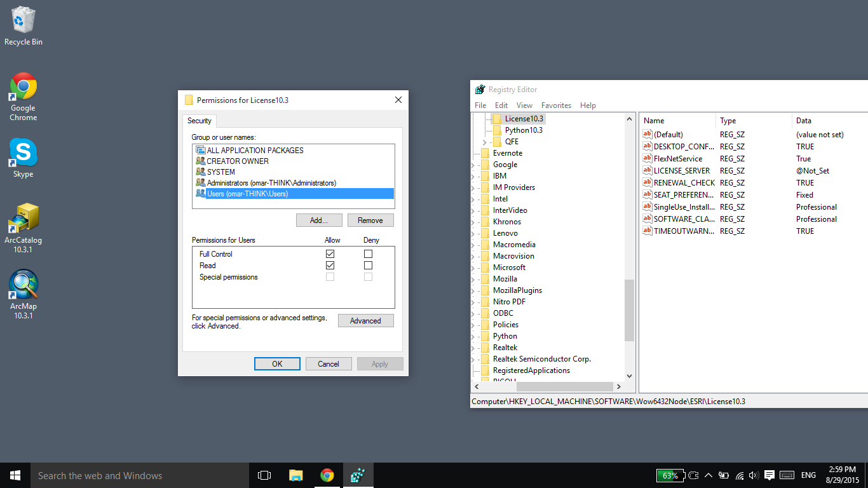The height and width of the screenshot is (488, 868).
Task: Open the Favorites menu in Registry Editor
Action: [556, 105]
